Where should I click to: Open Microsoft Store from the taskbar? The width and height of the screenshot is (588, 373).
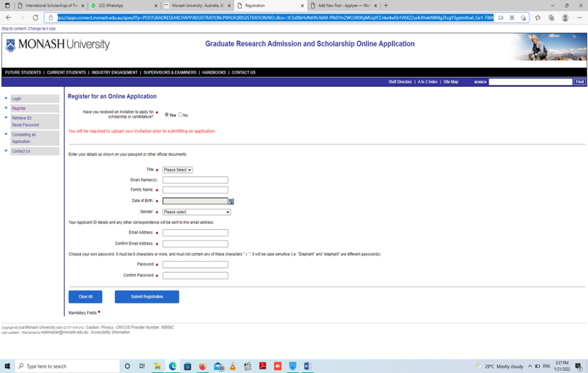pyautogui.click(x=188, y=366)
